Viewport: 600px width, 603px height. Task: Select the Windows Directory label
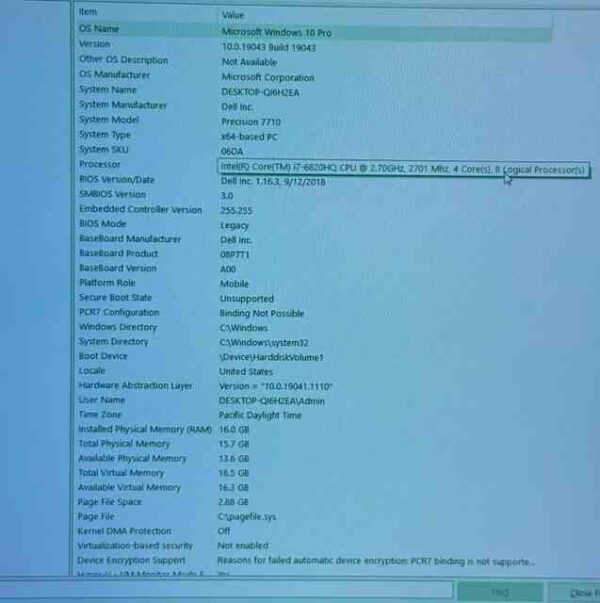tap(118, 327)
